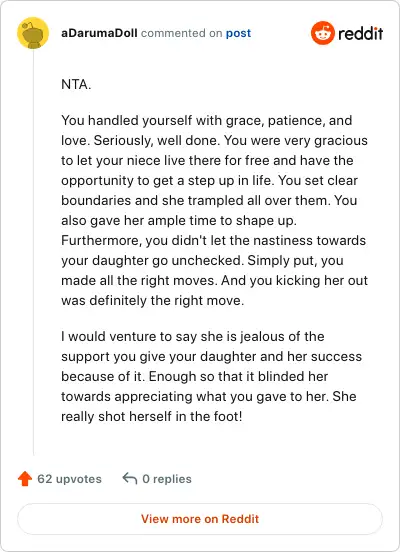This screenshot has width=400, height=552.
Task: Click the "0 replies" label
Action: point(167,479)
